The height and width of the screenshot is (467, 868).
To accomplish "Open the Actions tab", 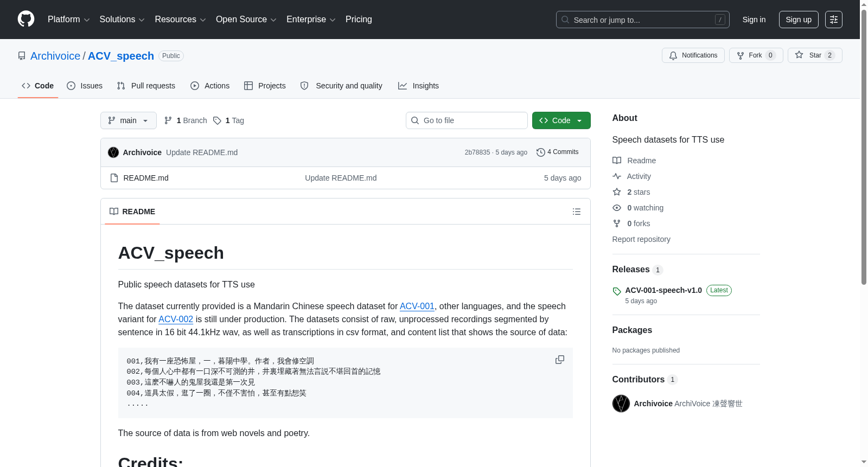I will click(210, 86).
